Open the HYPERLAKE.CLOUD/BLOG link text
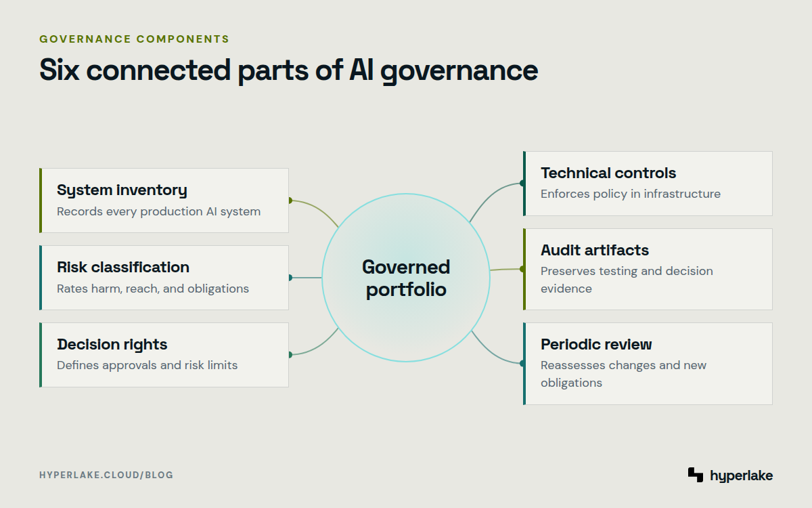Screen dimensions: 812x508 click(106, 475)
